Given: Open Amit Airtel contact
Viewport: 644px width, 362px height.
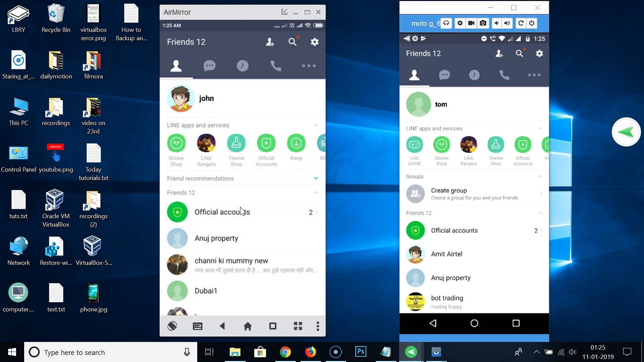Looking at the screenshot, I should tap(474, 254).
